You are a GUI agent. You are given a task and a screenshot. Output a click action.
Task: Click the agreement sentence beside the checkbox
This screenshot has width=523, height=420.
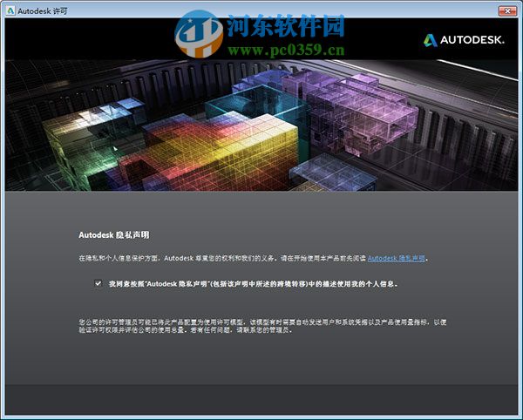click(x=253, y=284)
